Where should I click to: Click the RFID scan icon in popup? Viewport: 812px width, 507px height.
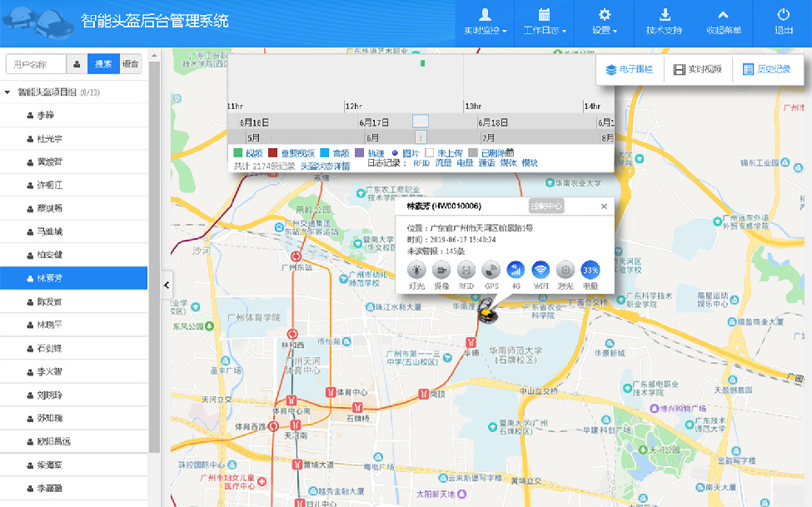point(466,270)
